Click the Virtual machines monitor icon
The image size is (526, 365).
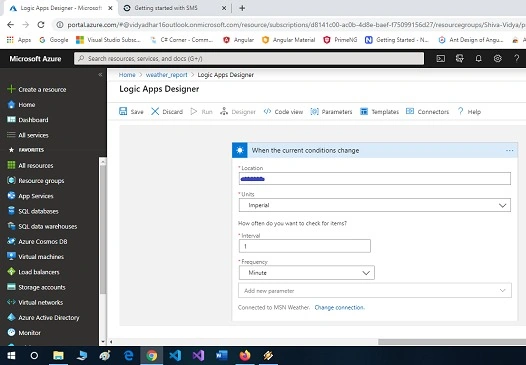11,256
